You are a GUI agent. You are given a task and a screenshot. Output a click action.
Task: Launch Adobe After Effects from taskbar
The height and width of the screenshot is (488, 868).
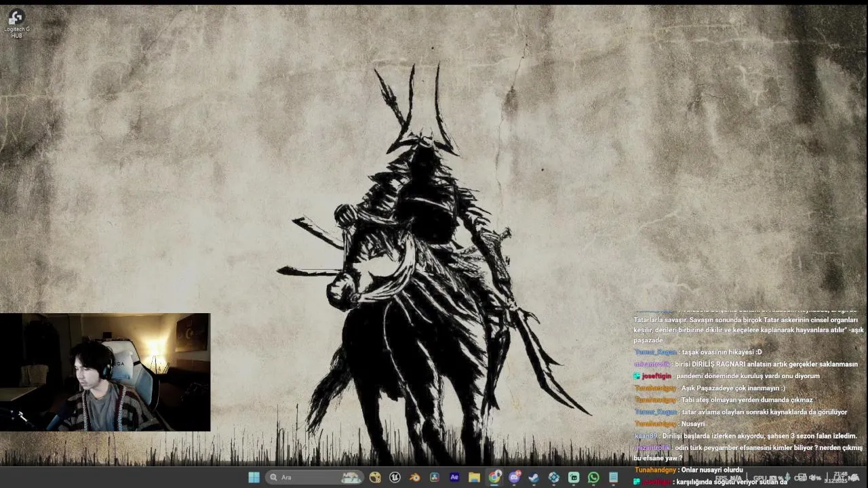[x=454, y=477]
